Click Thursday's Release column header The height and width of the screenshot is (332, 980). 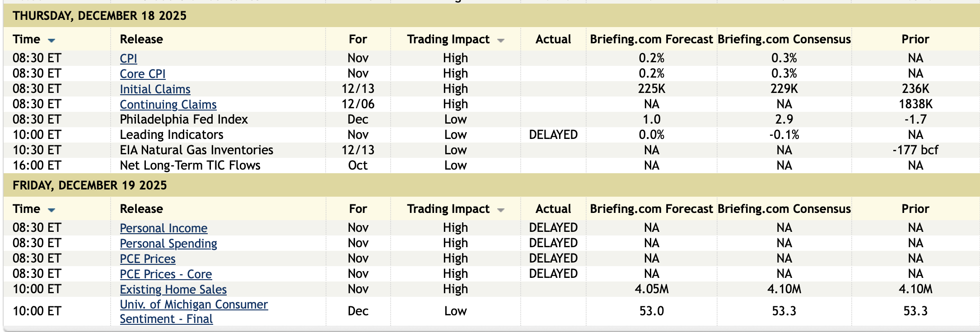tap(141, 39)
